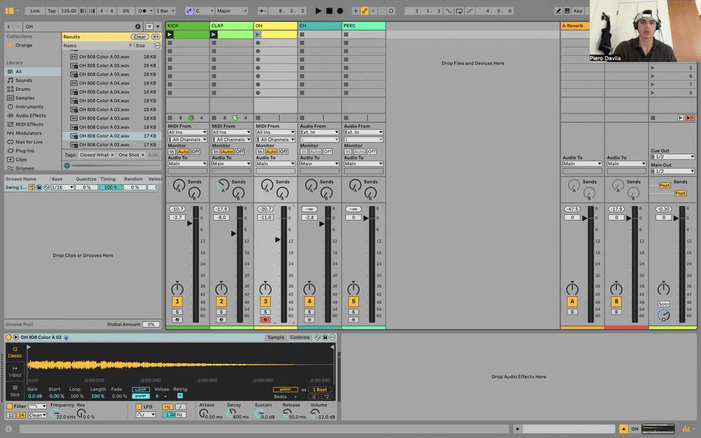701x438 pixels.
Task: Click the Draw Mode pencil icon
Action: coord(558,11)
